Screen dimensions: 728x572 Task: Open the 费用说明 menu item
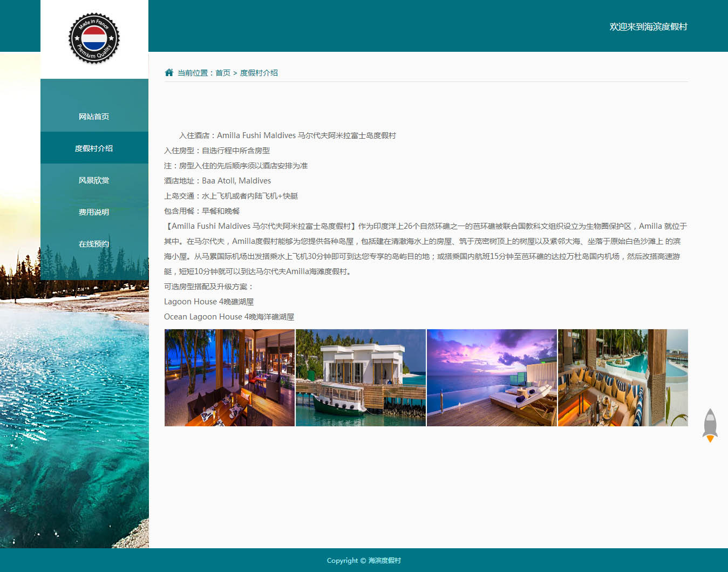[94, 212]
